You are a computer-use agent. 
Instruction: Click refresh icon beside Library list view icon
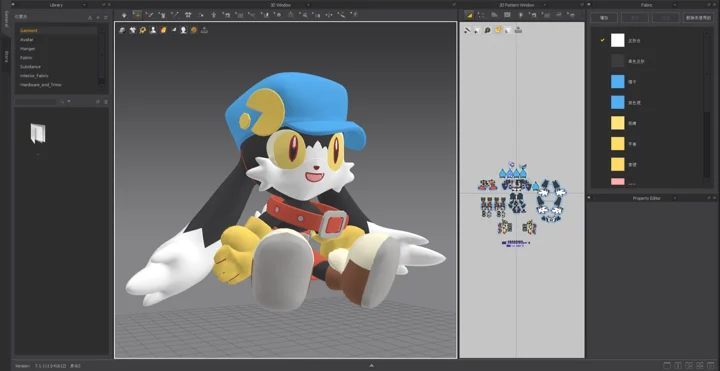(98, 102)
